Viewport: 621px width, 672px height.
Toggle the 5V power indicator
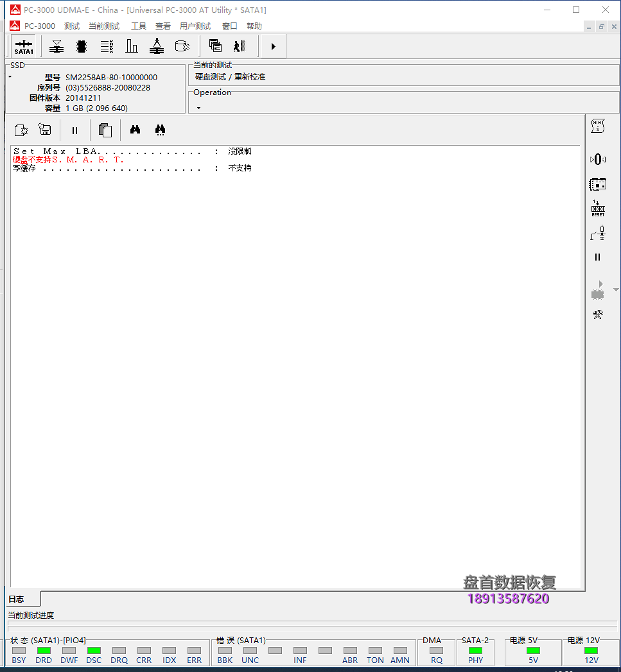[533, 651]
